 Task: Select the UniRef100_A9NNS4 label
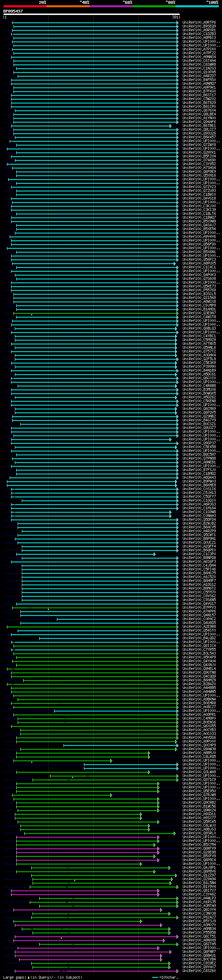(199, 57)
